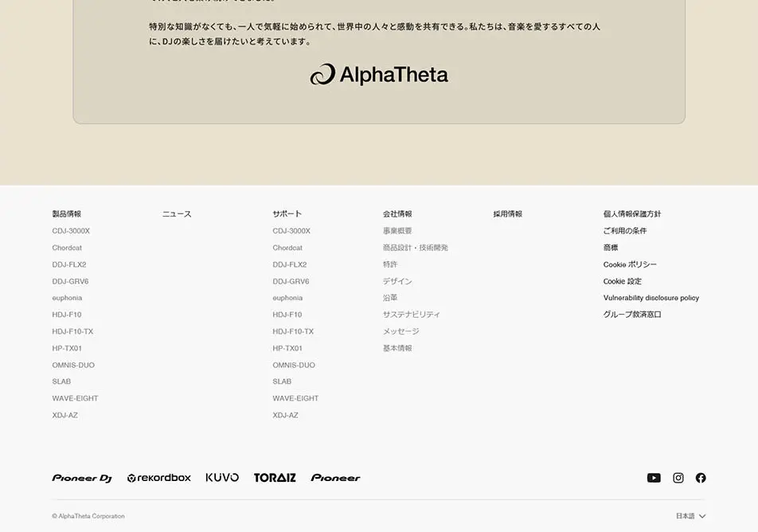Open the デザイン link
This screenshot has width=758, height=532.
pos(397,281)
